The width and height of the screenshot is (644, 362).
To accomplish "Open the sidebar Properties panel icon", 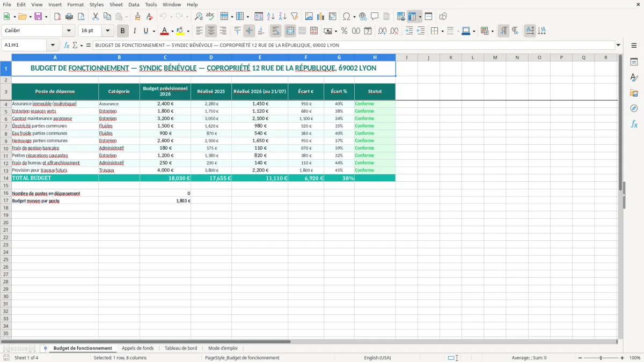I will (634, 62).
